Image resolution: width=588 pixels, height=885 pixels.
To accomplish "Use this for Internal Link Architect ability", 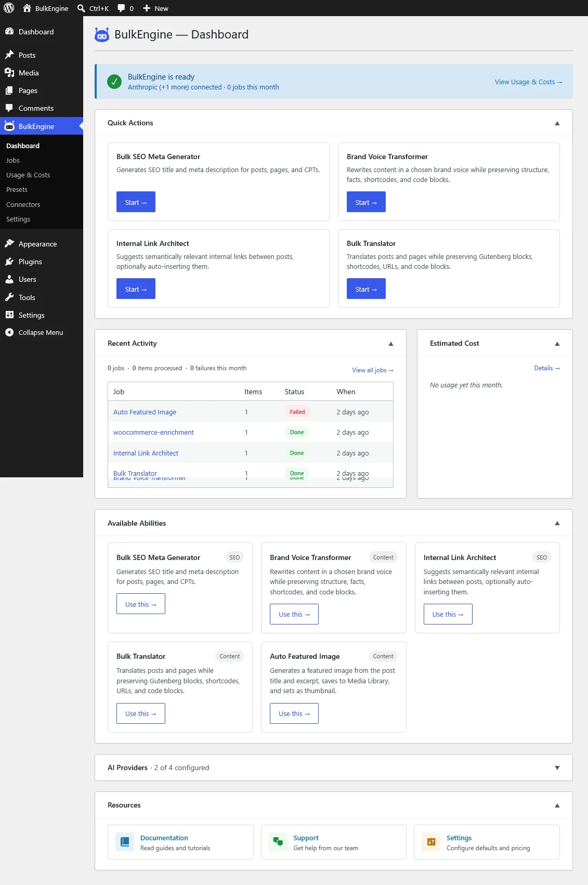I will coord(448,614).
